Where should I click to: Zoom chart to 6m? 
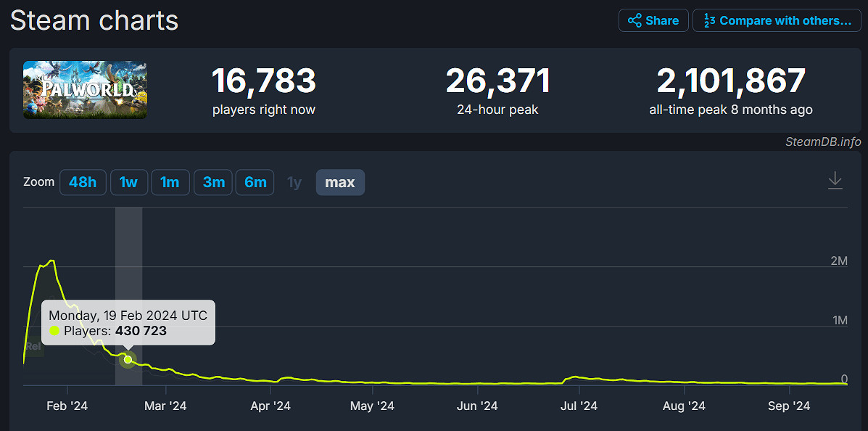click(x=255, y=182)
